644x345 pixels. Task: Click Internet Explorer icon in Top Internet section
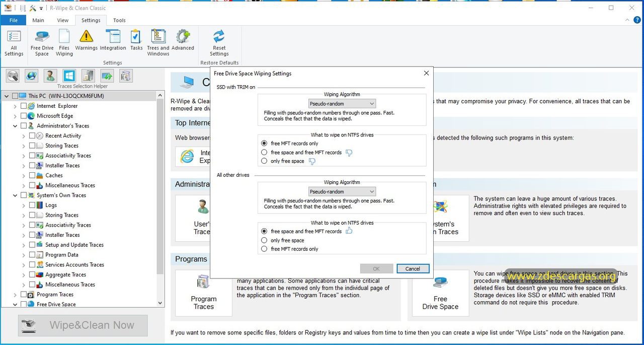click(187, 157)
